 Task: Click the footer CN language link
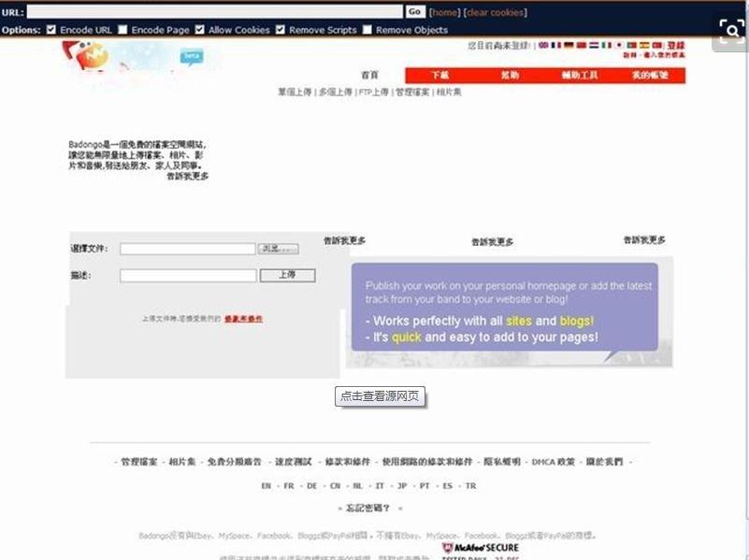pos(335,485)
